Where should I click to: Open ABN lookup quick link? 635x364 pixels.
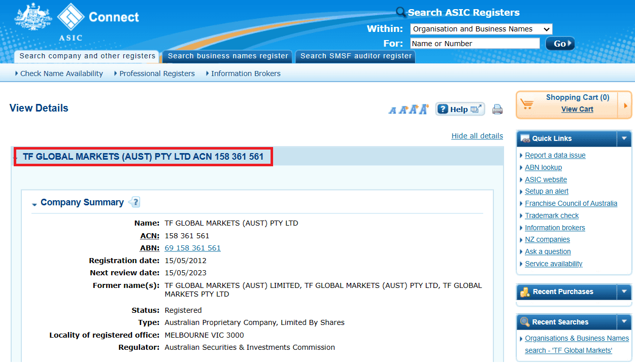pyautogui.click(x=544, y=167)
